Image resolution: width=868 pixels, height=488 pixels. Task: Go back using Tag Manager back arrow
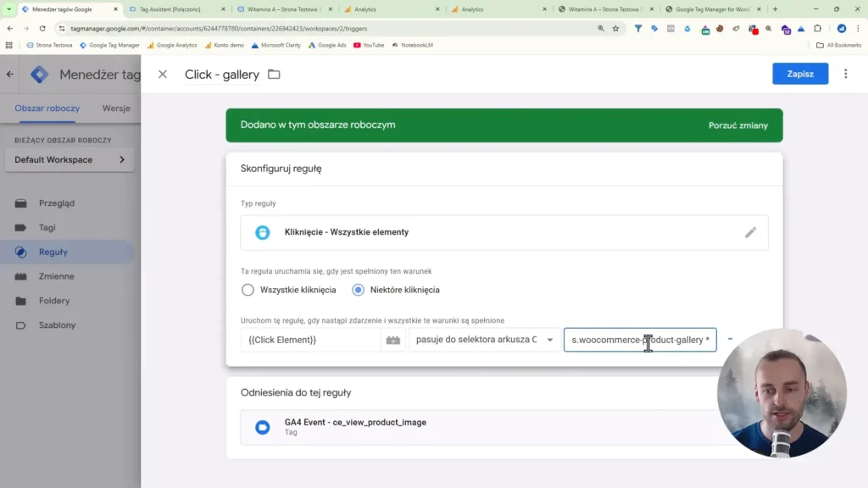click(10, 75)
